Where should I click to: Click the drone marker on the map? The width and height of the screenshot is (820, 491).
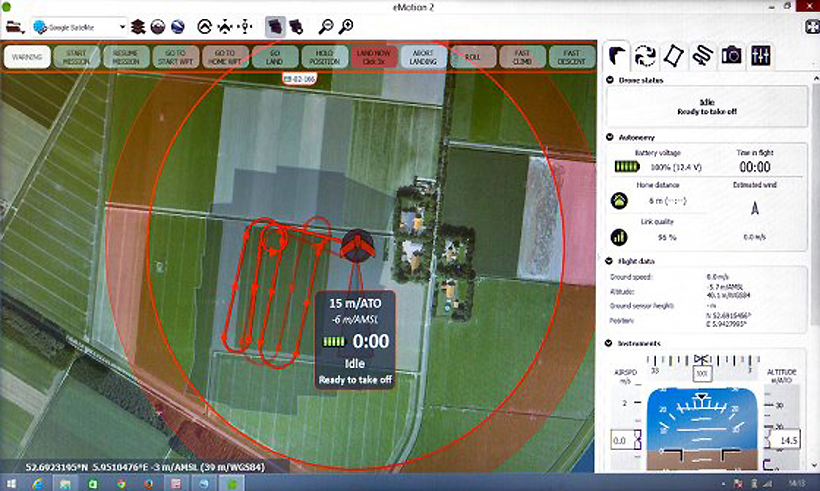355,244
